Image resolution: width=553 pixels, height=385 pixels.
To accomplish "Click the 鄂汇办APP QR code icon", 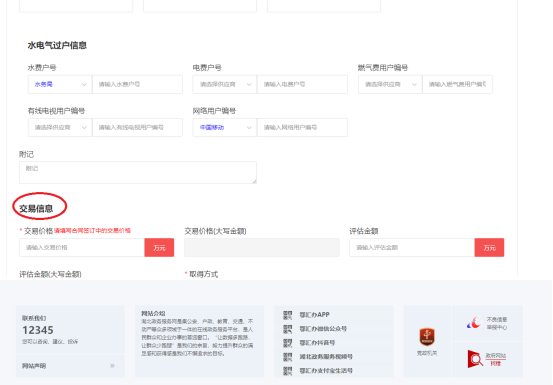I will (x=288, y=315).
